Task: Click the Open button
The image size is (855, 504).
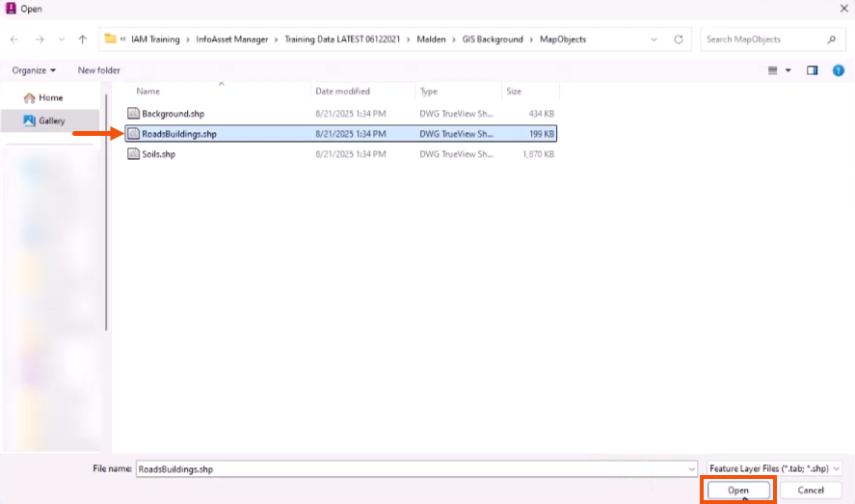Action: [x=738, y=491]
